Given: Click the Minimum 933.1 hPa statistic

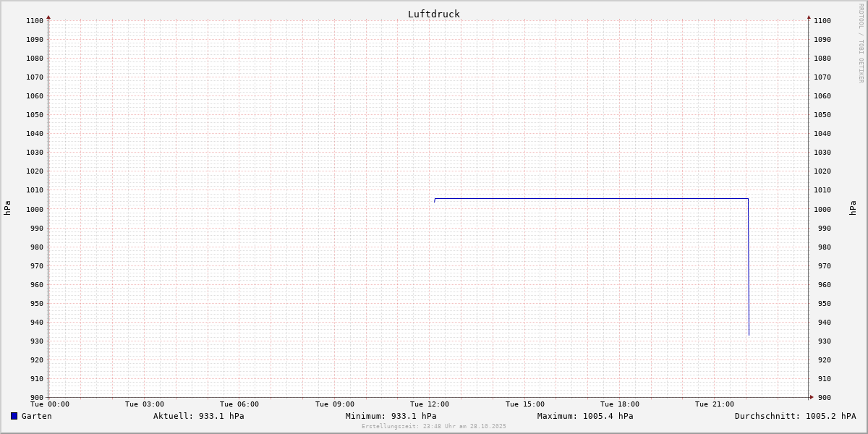Looking at the screenshot, I should 391,416.
